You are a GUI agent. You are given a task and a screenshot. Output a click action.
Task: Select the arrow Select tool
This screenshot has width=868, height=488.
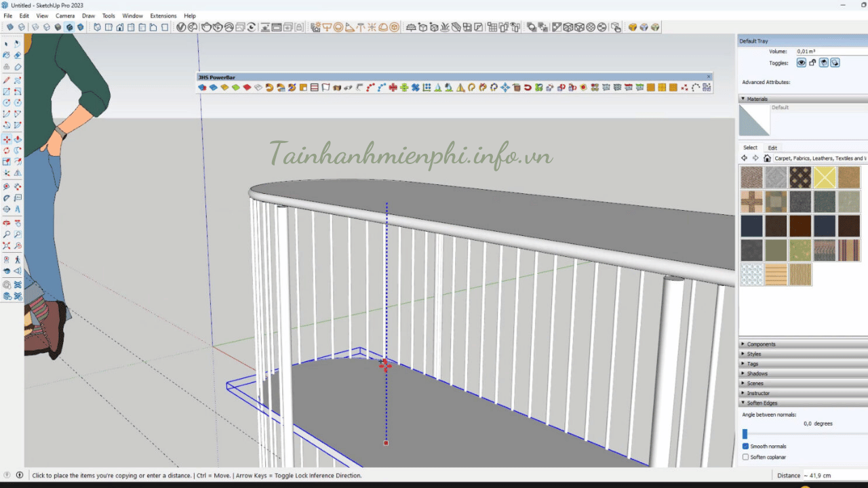(7, 43)
